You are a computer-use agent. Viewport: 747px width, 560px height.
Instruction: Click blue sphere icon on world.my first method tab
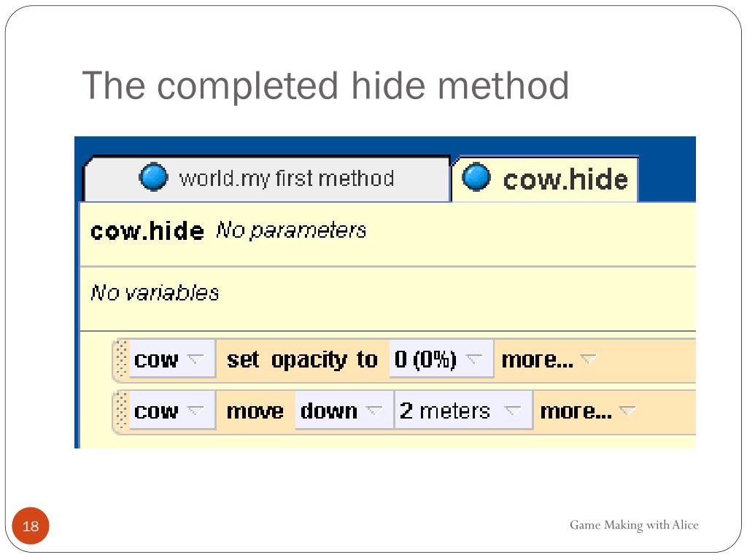coord(153,176)
